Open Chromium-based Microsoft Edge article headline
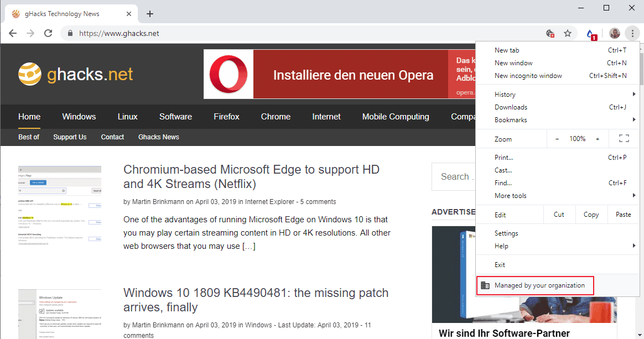 (251, 176)
